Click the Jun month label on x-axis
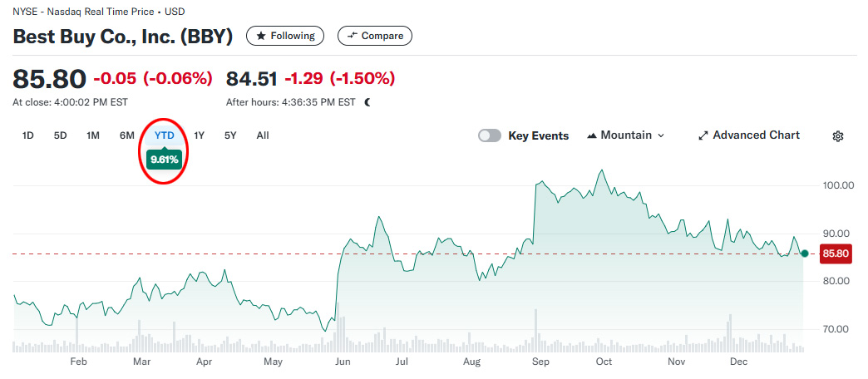The height and width of the screenshot is (379, 868). coord(343,362)
